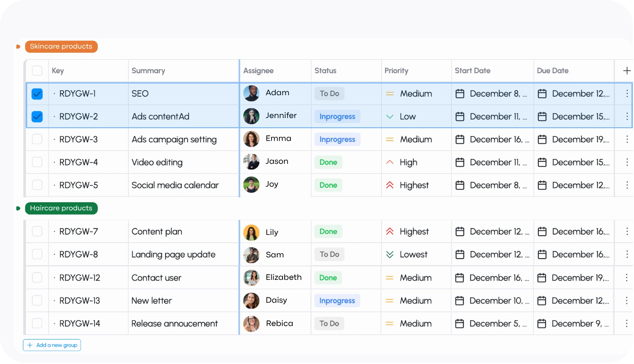Uncheck the RDYGW-1 row checkbox
This screenshot has width=634, height=364.
point(37,94)
